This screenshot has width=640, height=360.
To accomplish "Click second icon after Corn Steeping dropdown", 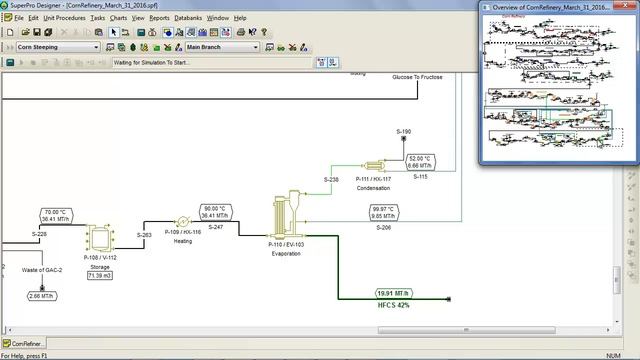I will tap(121, 47).
